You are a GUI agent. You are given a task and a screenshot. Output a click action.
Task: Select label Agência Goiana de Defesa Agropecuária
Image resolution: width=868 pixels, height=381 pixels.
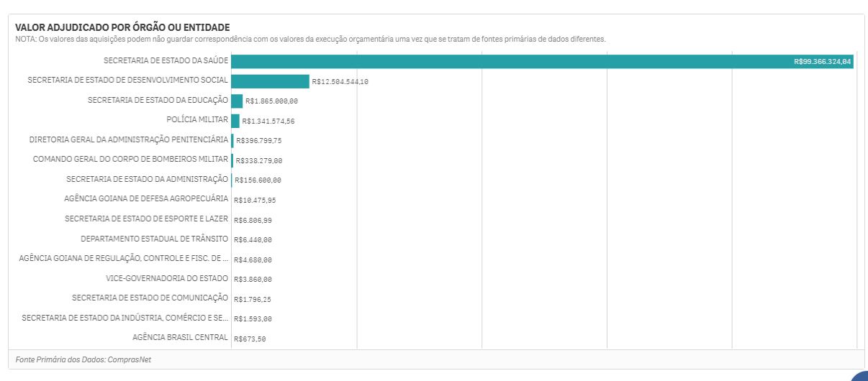146,198
